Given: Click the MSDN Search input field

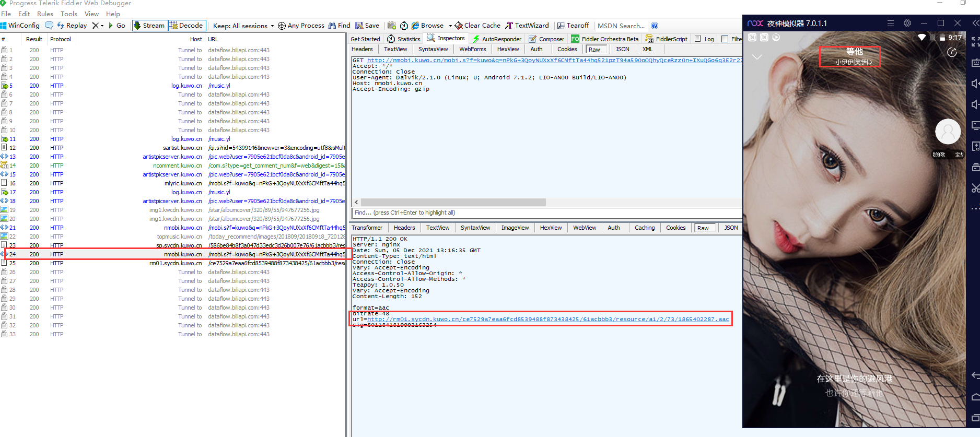Looking at the screenshot, I should coord(621,26).
